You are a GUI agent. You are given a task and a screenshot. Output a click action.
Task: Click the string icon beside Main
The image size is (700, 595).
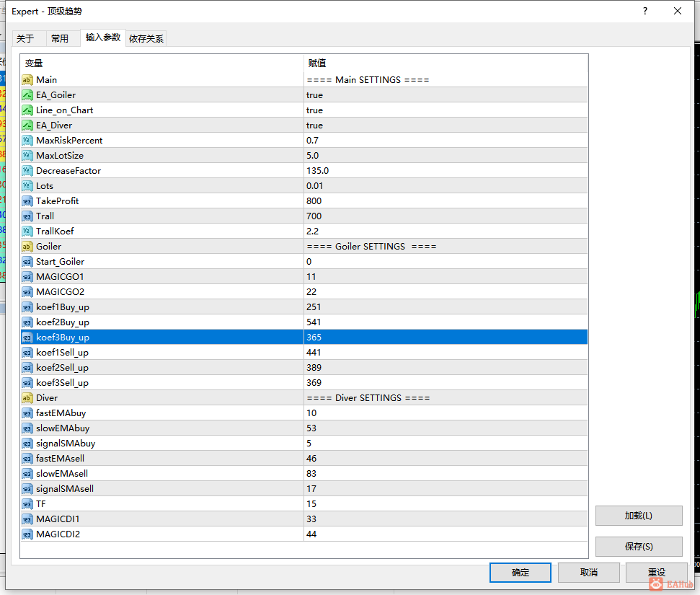click(x=27, y=80)
